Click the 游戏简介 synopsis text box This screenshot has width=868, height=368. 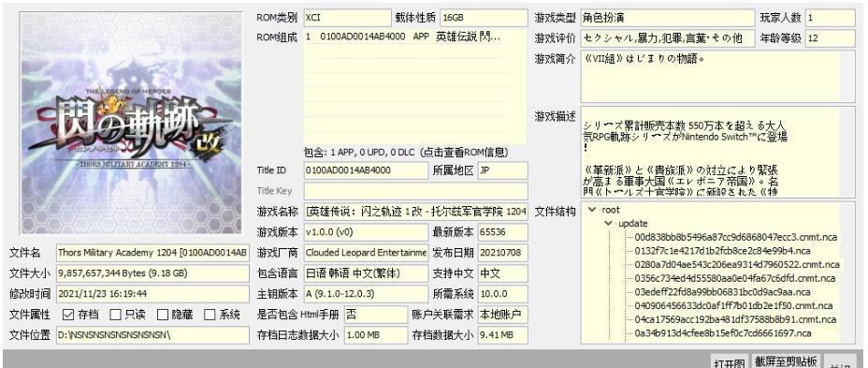[717, 77]
